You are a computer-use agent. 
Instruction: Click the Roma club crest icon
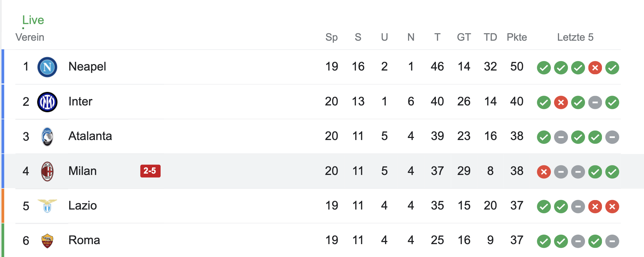click(47, 241)
